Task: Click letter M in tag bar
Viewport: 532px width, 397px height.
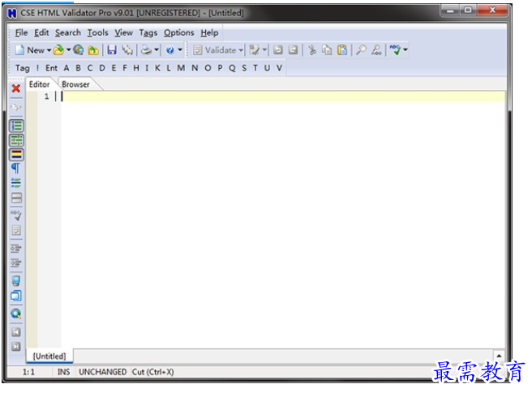Action: click(181, 68)
